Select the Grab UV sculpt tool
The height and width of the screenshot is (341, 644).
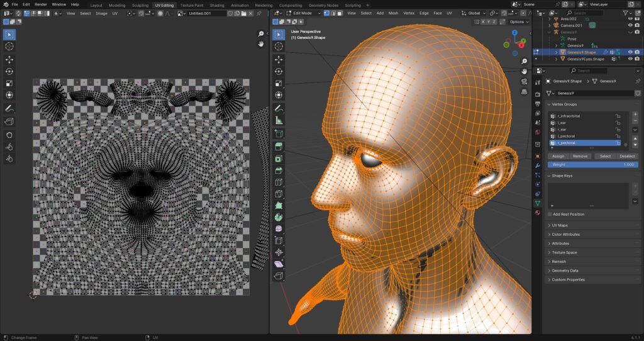click(x=9, y=135)
